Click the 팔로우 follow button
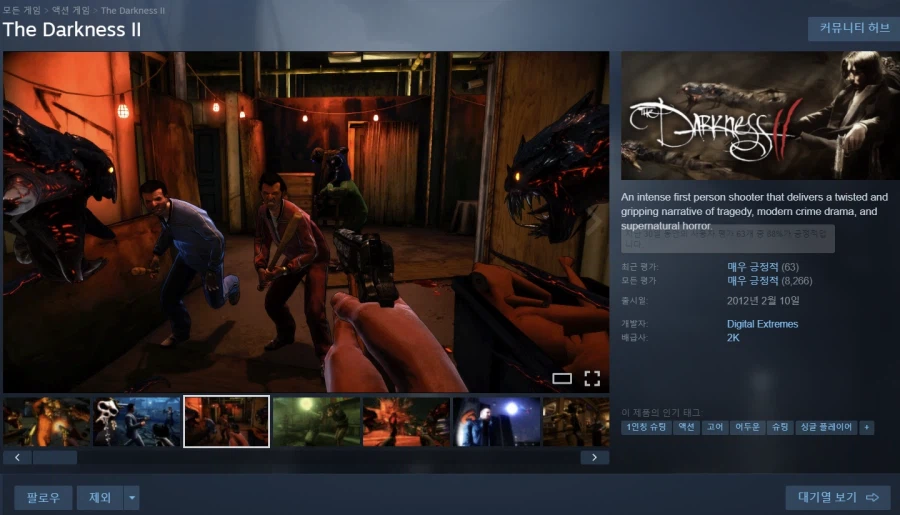900x515 pixels. click(43, 498)
